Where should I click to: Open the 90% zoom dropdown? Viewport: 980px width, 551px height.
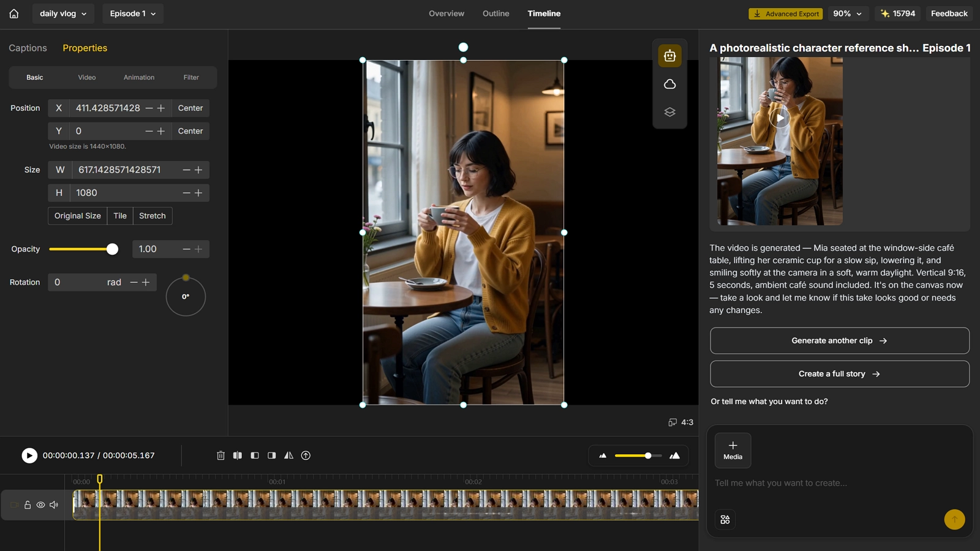(848, 13)
